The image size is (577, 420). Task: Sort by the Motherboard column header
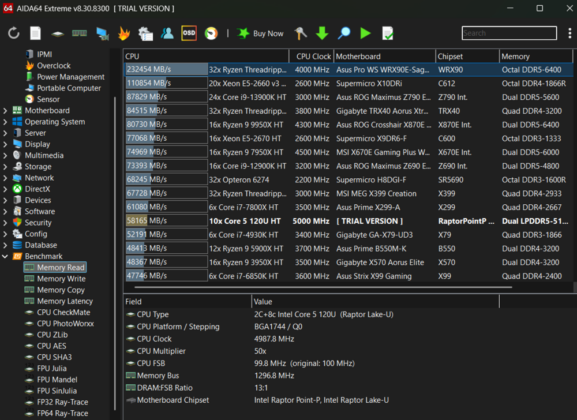(384, 56)
